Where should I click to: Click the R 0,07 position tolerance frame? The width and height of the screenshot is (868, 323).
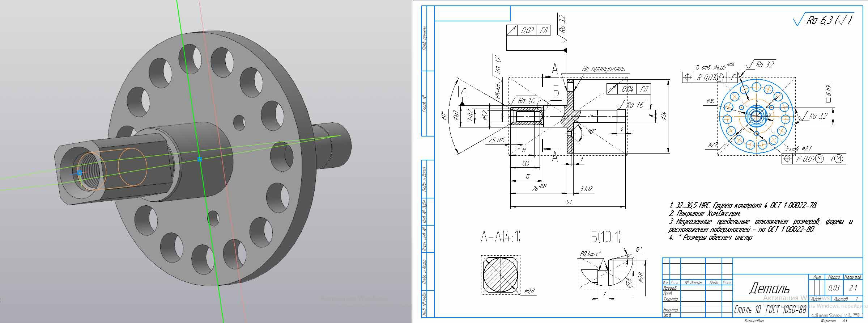click(x=813, y=159)
